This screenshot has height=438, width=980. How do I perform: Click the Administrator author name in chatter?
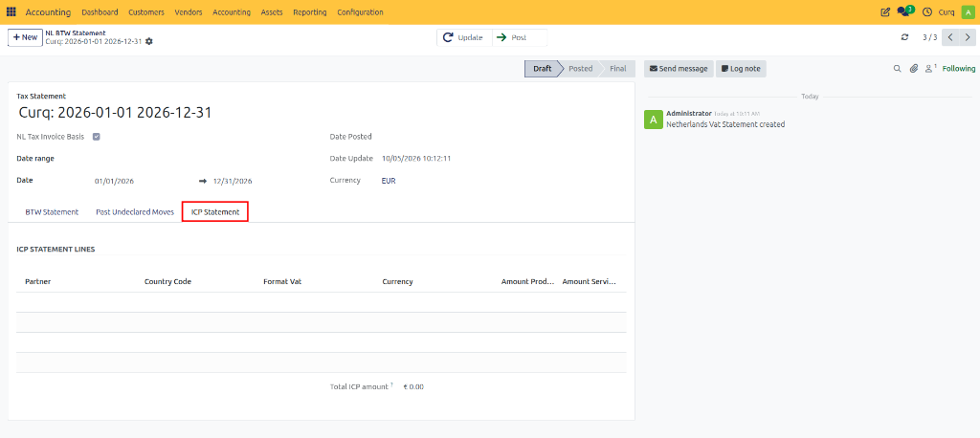[689, 113]
